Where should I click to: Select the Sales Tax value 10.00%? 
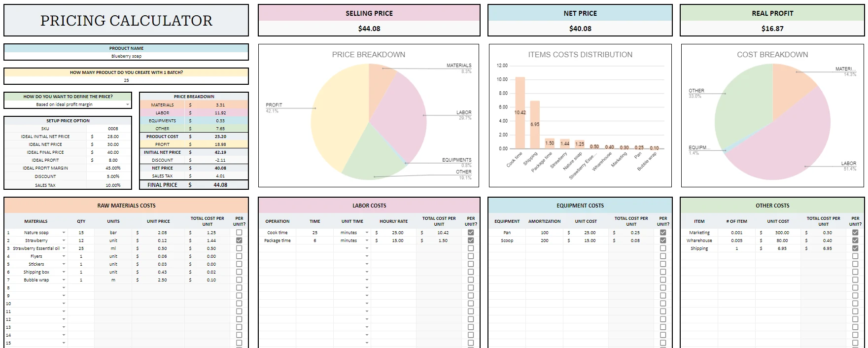point(113,185)
